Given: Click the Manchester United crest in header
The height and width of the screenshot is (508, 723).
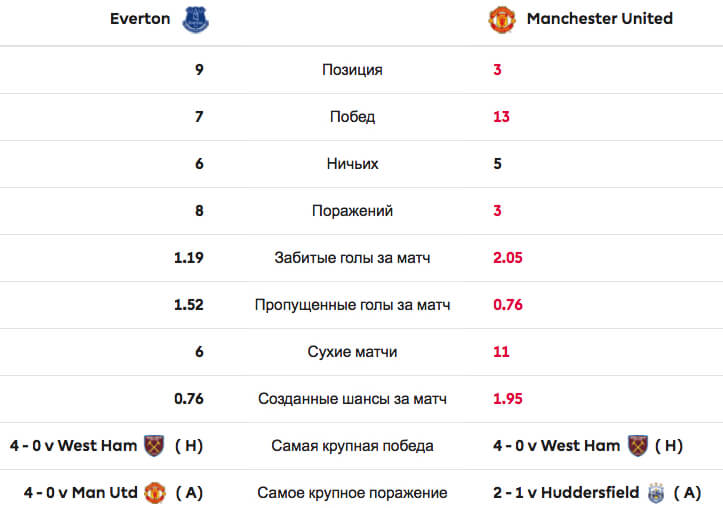Looking at the screenshot, I should click(x=502, y=19).
